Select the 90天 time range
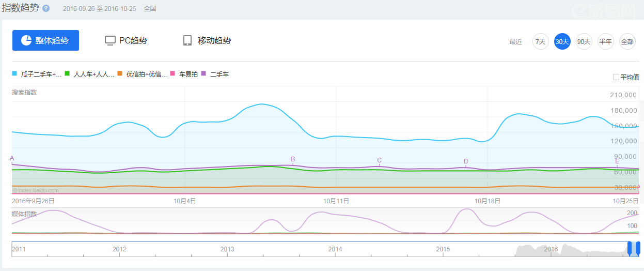Screen dimensions: 644x271 (x=584, y=42)
